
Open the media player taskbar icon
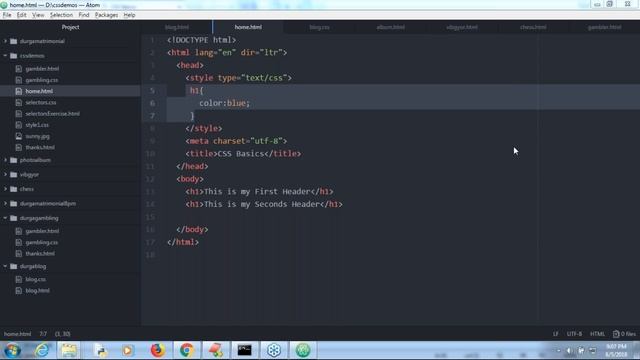point(128,350)
